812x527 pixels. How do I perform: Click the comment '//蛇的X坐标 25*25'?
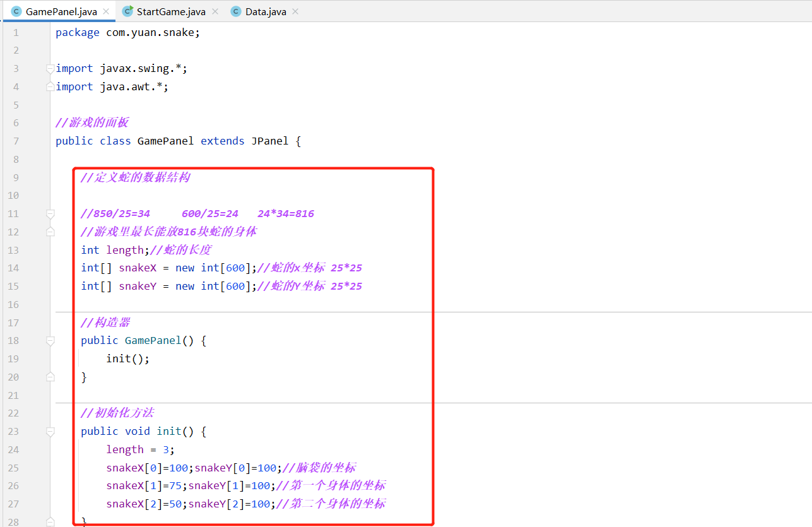click(310, 268)
